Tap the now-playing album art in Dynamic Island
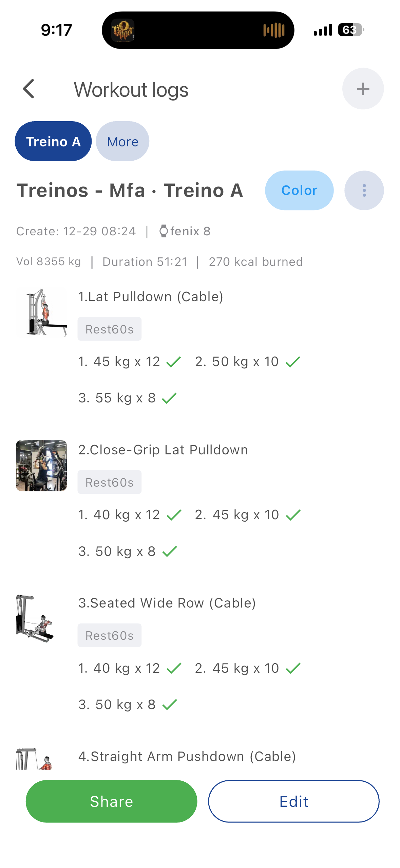The width and height of the screenshot is (400, 868). [123, 31]
